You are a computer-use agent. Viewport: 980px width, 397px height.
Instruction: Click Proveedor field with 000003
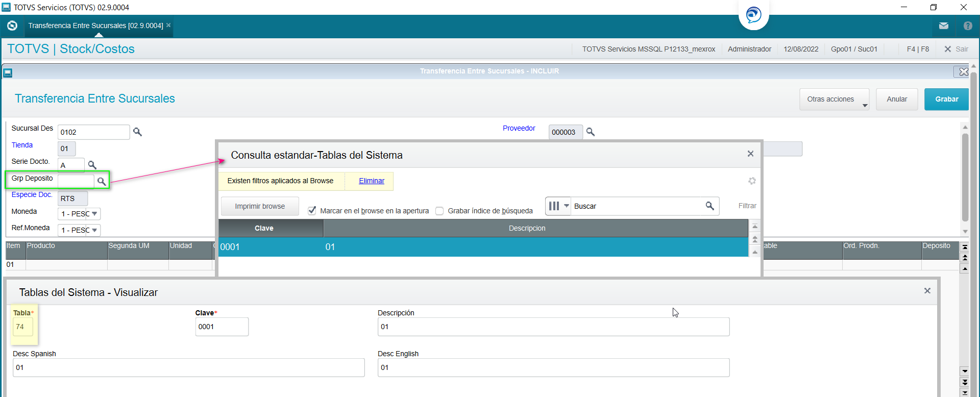pyautogui.click(x=566, y=132)
